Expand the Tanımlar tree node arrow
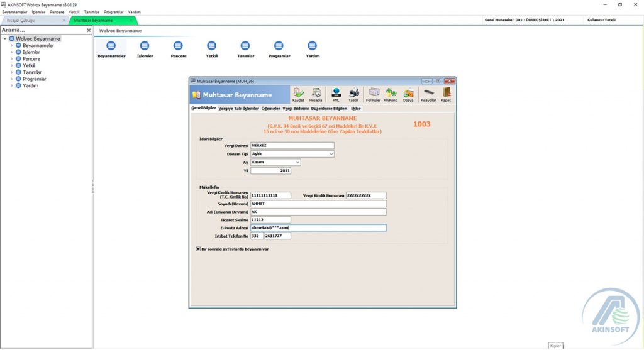Screen dimensions: 644x350 (x=11, y=72)
